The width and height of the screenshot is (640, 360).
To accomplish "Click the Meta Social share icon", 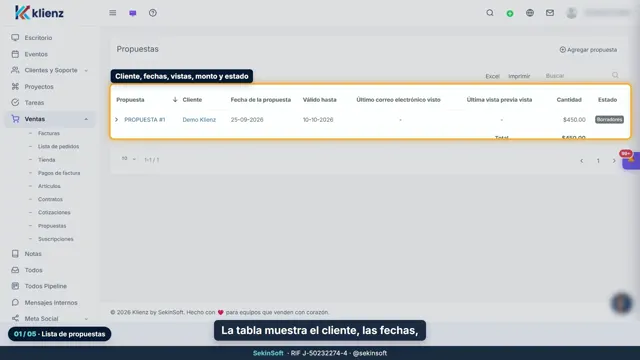I will click(x=15, y=318).
